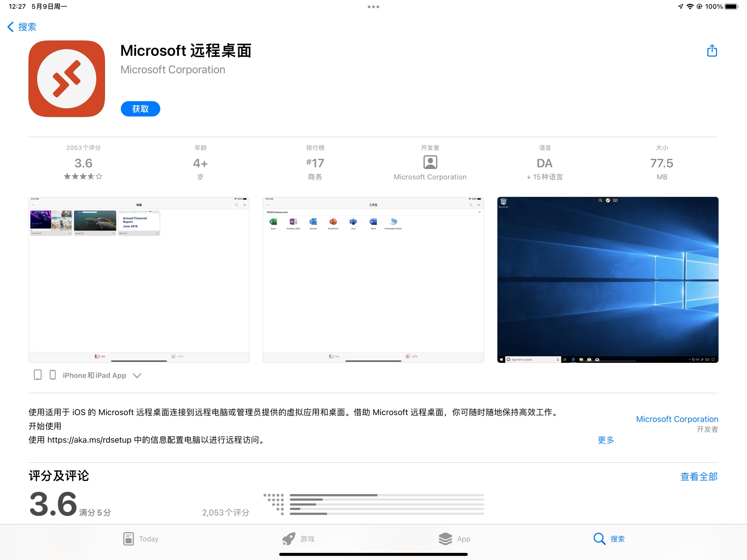Tap the iPhone device icon

click(53, 375)
